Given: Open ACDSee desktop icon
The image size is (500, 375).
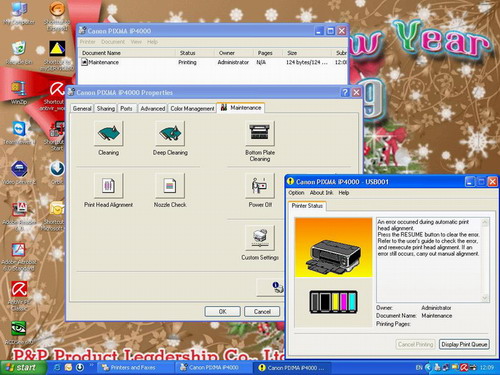Looking at the screenshot, I should coord(19,333).
